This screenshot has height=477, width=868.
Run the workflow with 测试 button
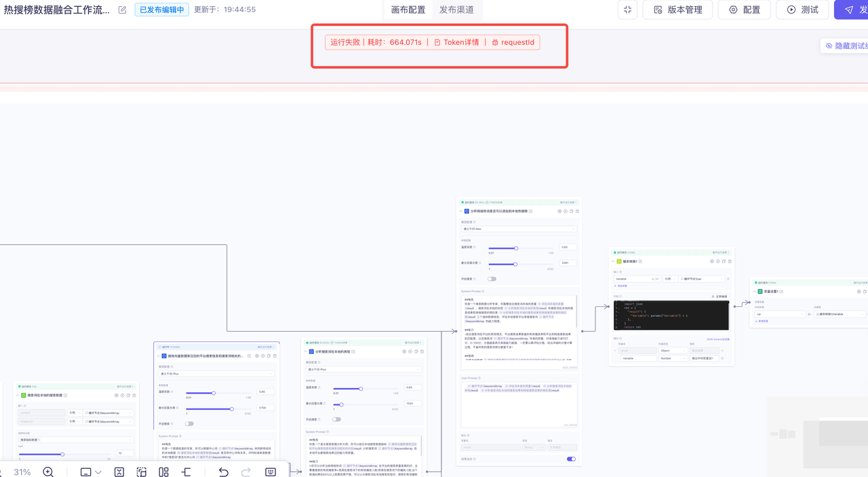point(802,9)
